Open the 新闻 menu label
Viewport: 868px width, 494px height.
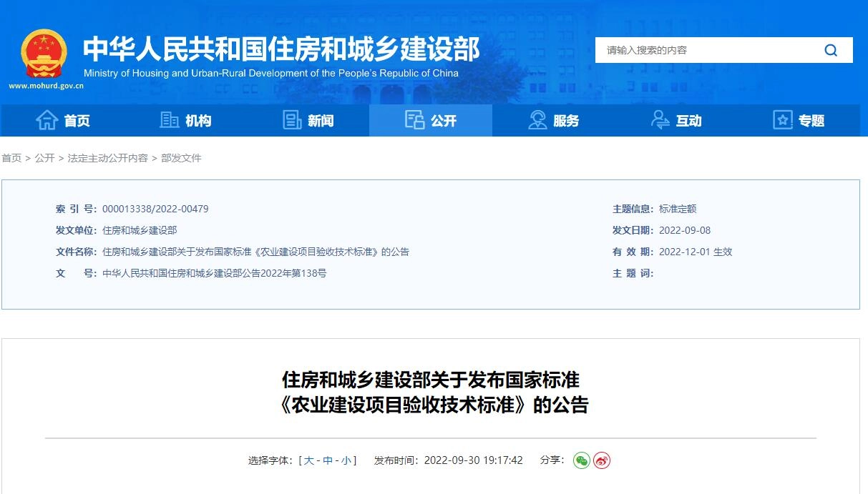[x=321, y=121]
